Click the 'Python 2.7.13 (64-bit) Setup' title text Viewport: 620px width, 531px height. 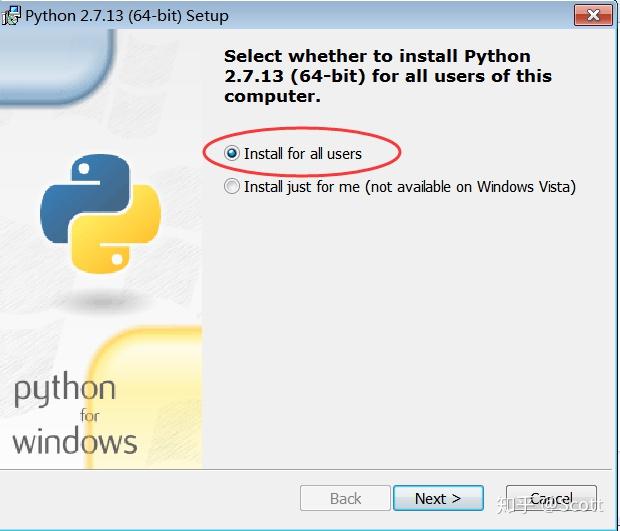coord(126,16)
